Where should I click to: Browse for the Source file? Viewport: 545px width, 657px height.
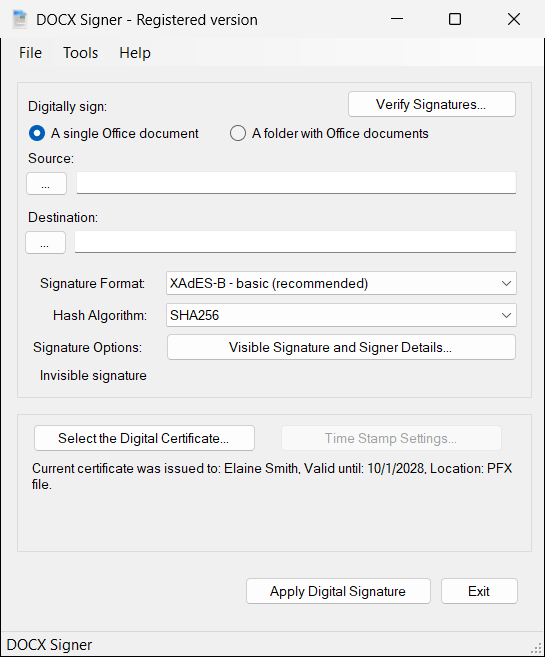[x=46, y=184]
